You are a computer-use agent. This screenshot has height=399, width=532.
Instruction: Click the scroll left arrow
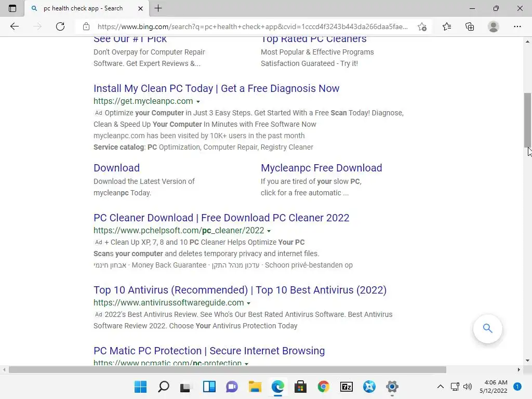tap(4, 370)
